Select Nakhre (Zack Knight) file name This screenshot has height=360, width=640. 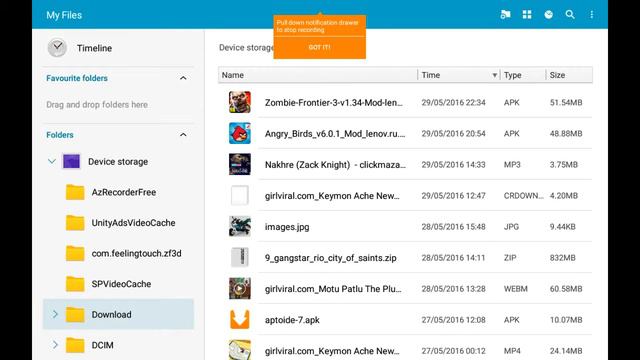click(335, 164)
